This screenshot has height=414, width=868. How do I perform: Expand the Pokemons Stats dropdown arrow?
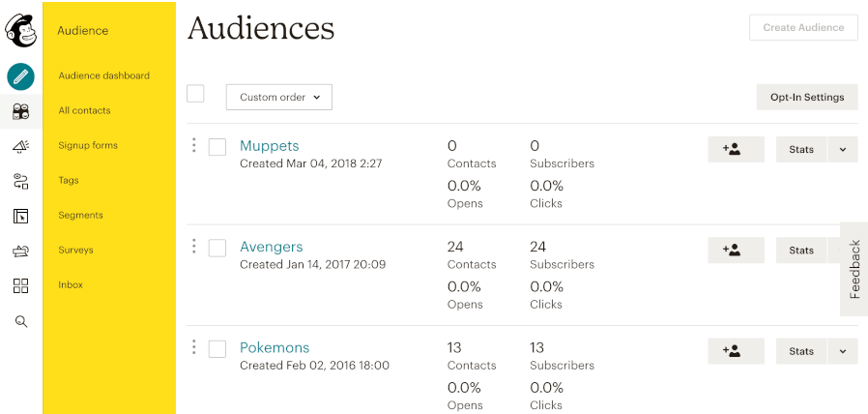pyautogui.click(x=842, y=351)
